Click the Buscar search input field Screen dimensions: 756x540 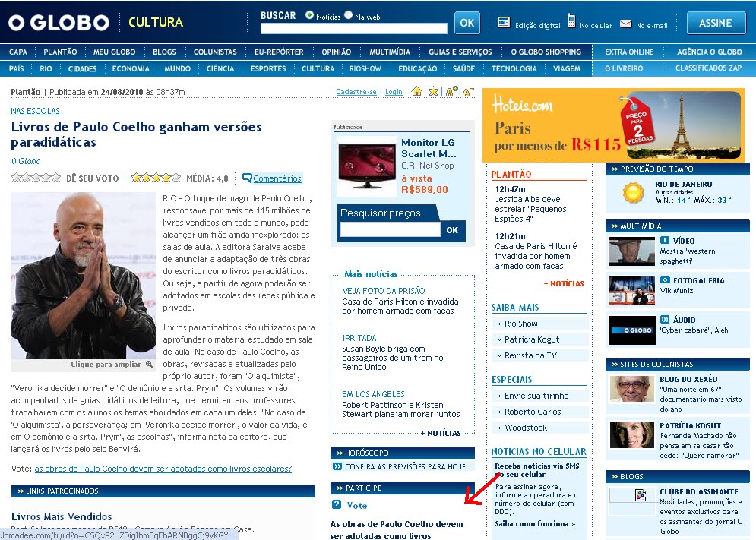354,28
